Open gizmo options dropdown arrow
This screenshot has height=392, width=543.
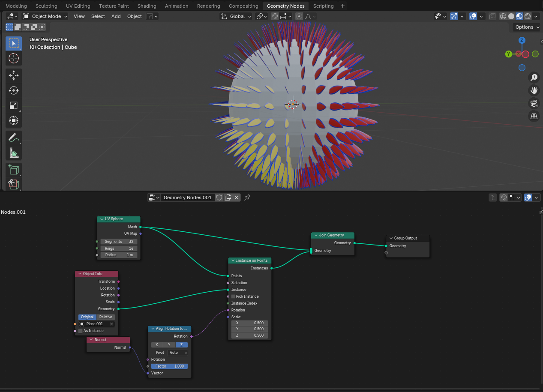click(462, 16)
